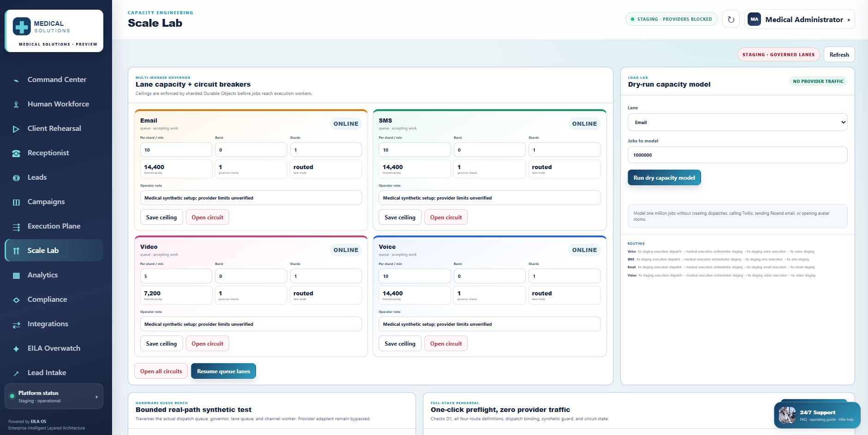Viewport: 868px width, 435px height.
Task: Click the Refresh button
Action: 839,54
